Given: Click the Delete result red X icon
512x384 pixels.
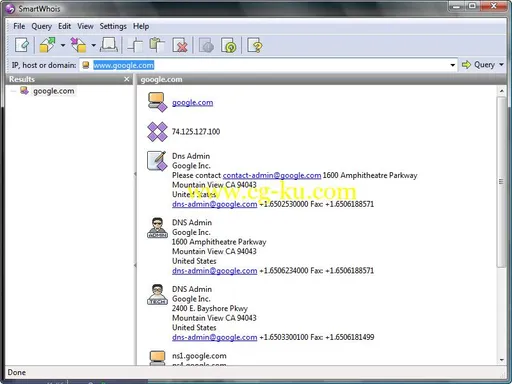Looking at the screenshot, I should (180, 45).
